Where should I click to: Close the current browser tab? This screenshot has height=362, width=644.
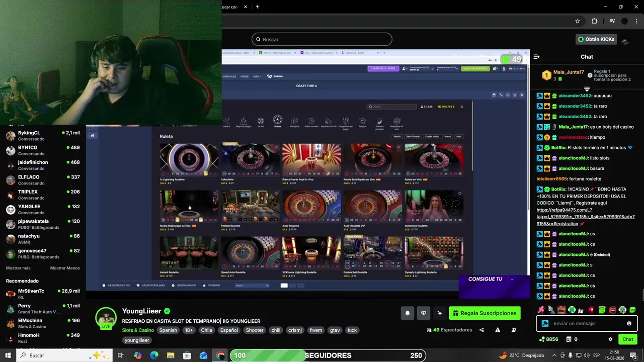click(x=246, y=7)
